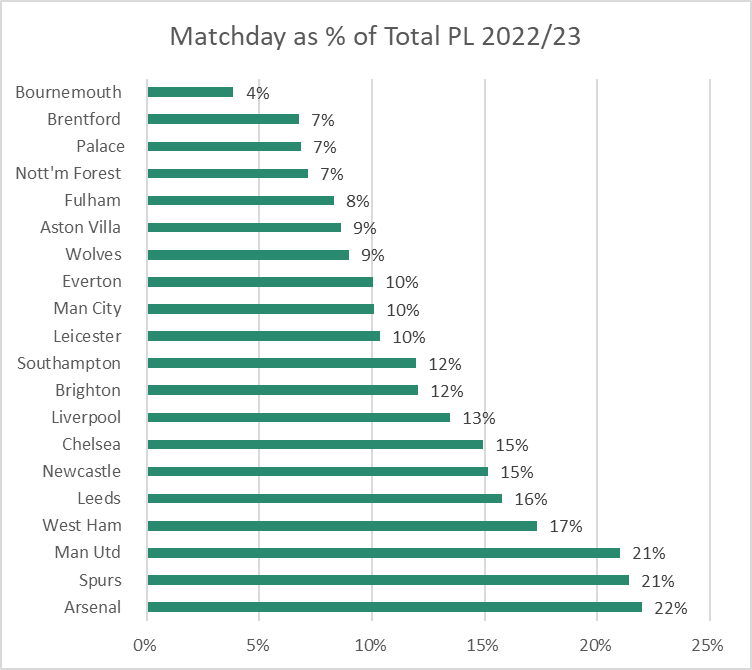Click the Aston Villa axis label
Screen dimensions: 752x670
coord(80,227)
